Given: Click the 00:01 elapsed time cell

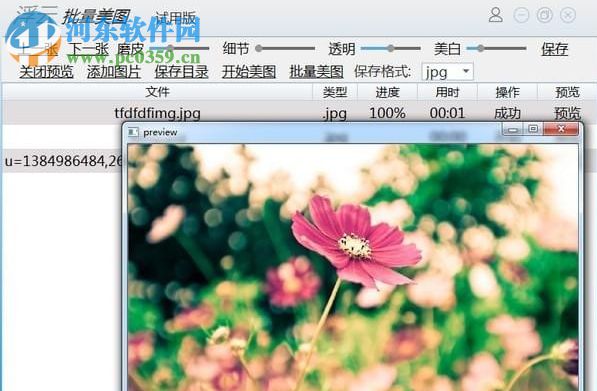Looking at the screenshot, I should tap(447, 113).
